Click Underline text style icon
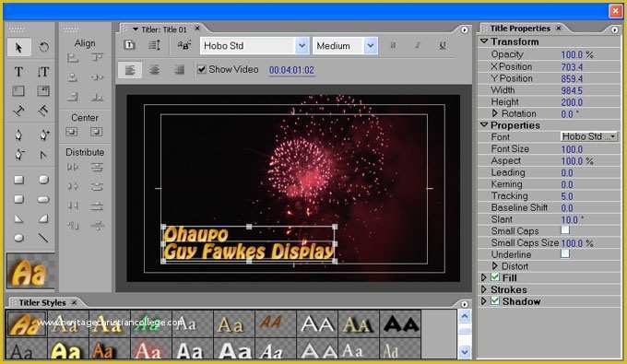This screenshot has width=627, height=364. pyautogui.click(x=443, y=45)
